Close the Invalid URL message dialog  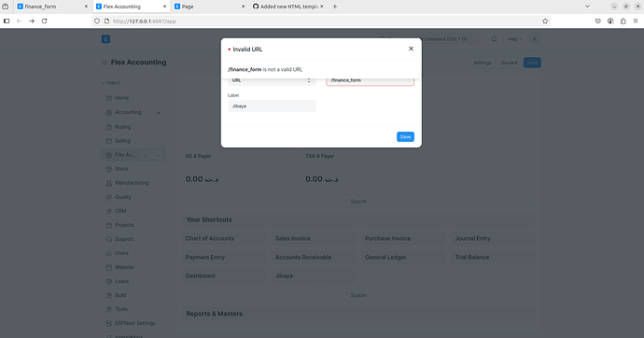pyautogui.click(x=411, y=49)
